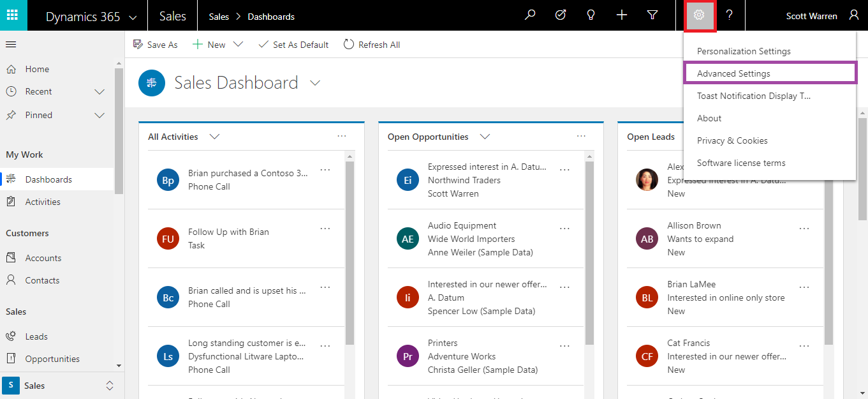The image size is (868, 399).
Task: Click the plus quick create icon
Action: 622,15
